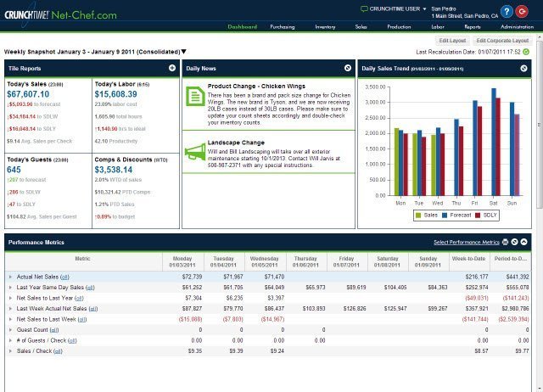Click the (all) link for Sales / Check
The image size is (543, 392).
pyautogui.click(x=59, y=351)
